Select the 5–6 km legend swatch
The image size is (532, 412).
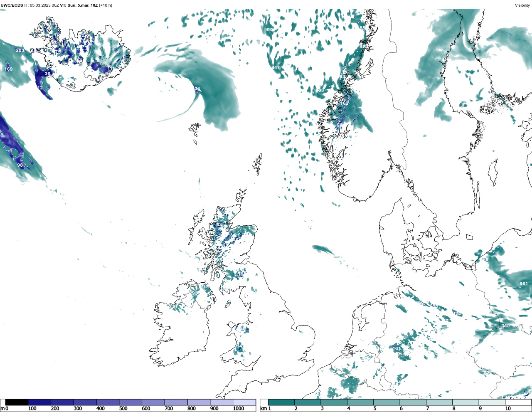[x=387, y=402]
